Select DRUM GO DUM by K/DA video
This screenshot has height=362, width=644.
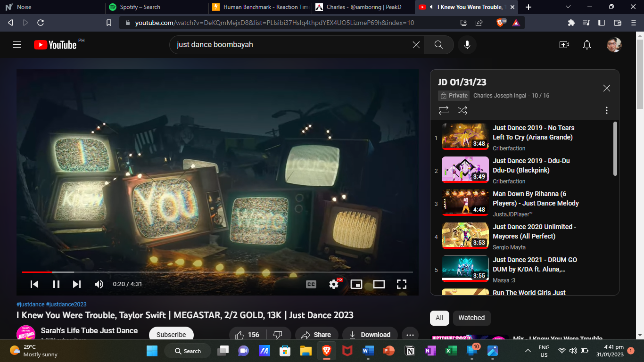point(523,270)
